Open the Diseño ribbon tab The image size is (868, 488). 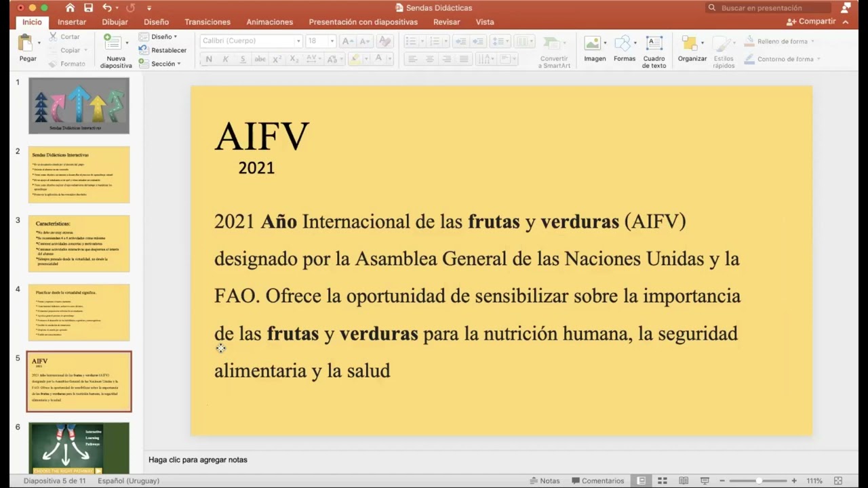156,22
